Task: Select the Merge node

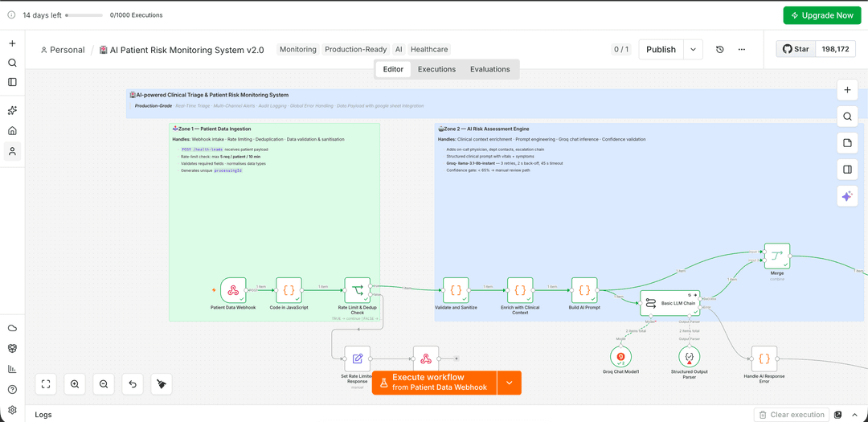Action: (776, 256)
